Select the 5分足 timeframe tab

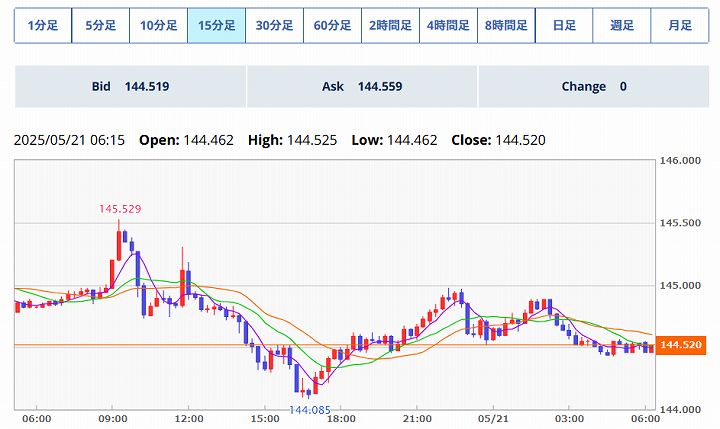[x=101, y=25]
